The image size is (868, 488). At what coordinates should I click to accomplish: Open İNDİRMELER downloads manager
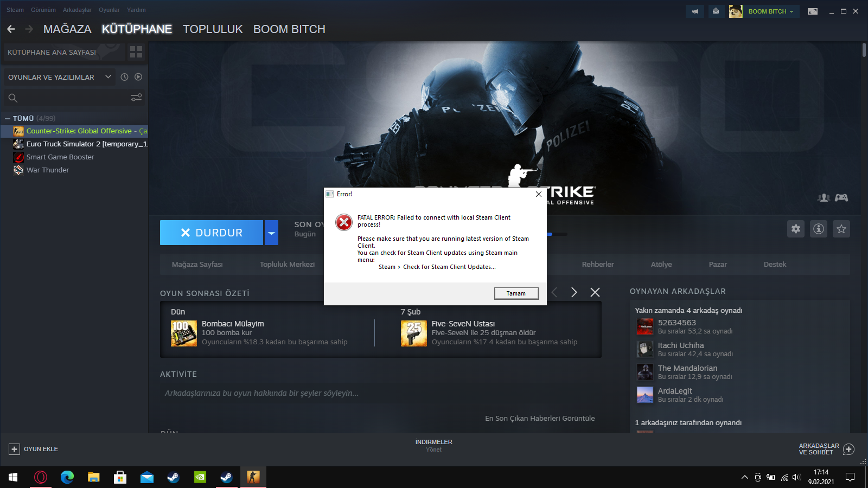(x=434, y=445)
